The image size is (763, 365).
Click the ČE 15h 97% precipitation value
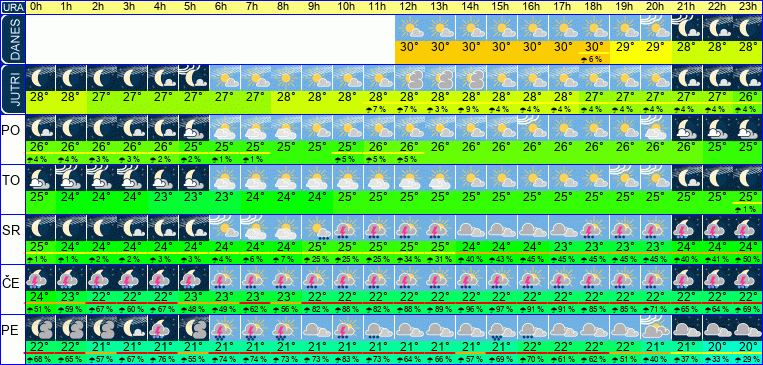[x=502, y=310]
